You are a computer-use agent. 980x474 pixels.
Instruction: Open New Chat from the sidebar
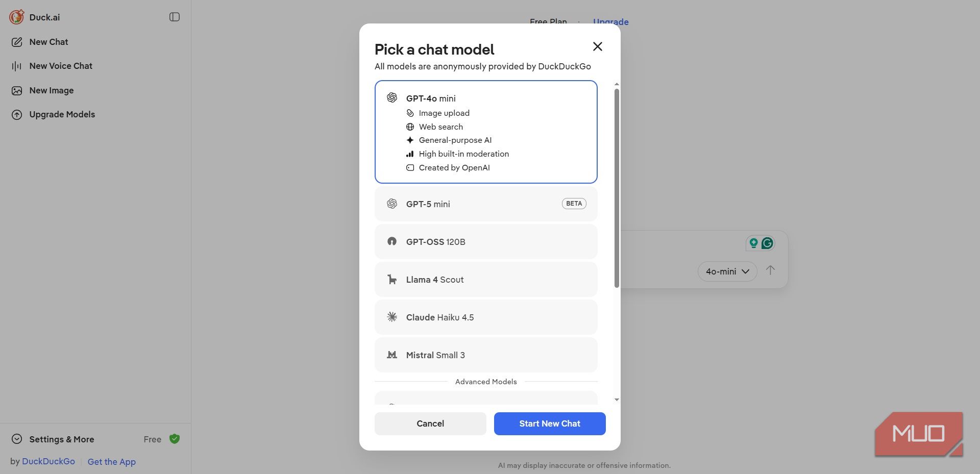coord(48,42)
